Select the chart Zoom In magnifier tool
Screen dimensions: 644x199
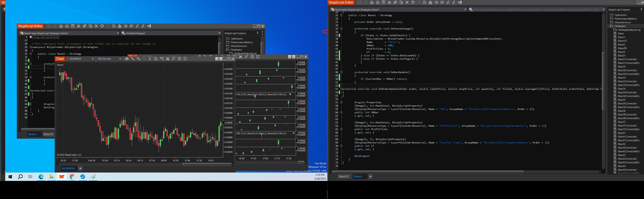tap(138, 59)
